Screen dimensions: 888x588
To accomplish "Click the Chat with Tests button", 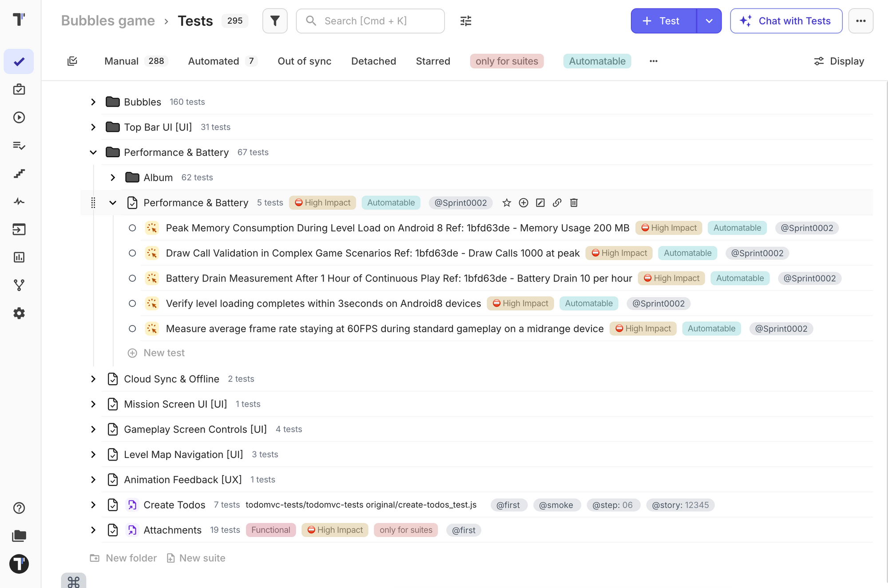I will pyautogui.click(x=786, y=21).
